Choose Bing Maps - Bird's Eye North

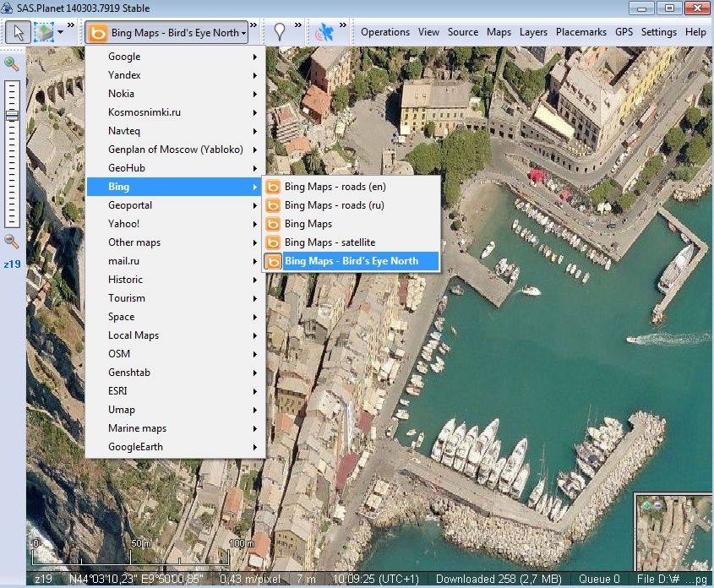[352, 261]
